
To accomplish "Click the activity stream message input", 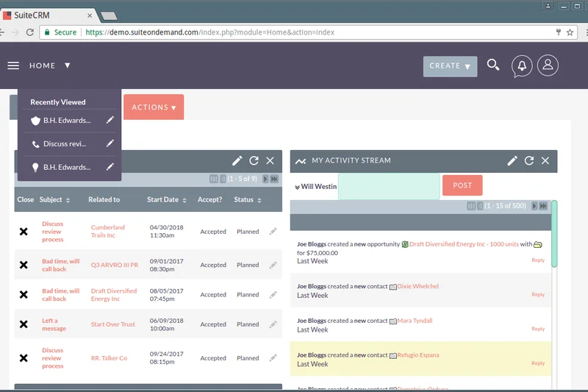I will point(389,186).
